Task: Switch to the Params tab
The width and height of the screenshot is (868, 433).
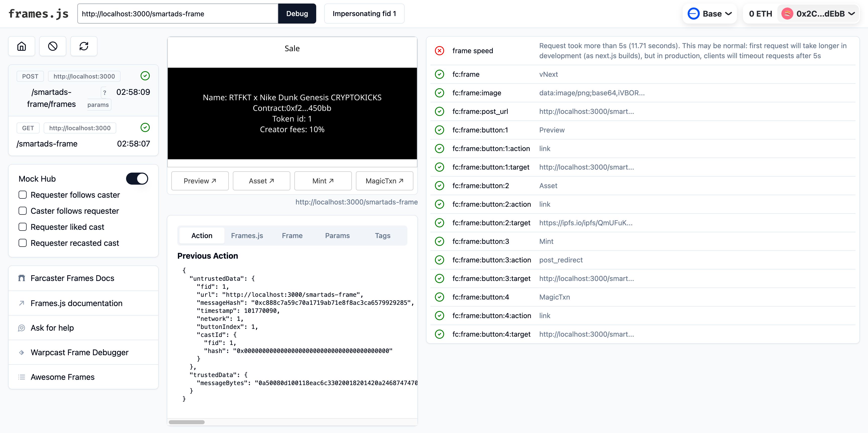Action: [x=337, y=236]
